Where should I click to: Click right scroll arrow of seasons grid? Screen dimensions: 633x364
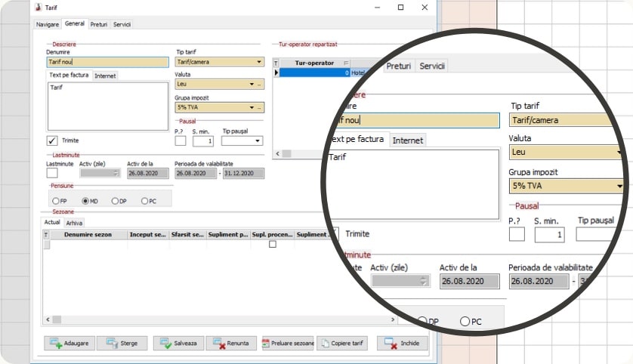pos(393,319)
